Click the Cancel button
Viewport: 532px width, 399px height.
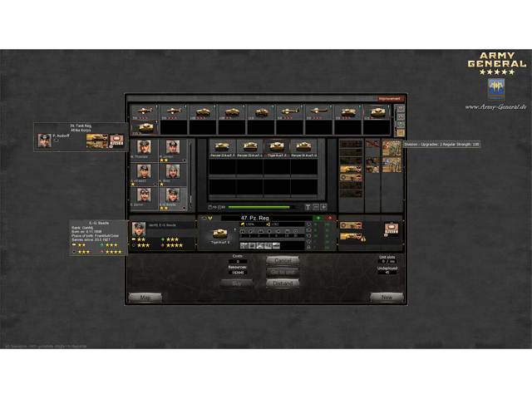[283, 260]
